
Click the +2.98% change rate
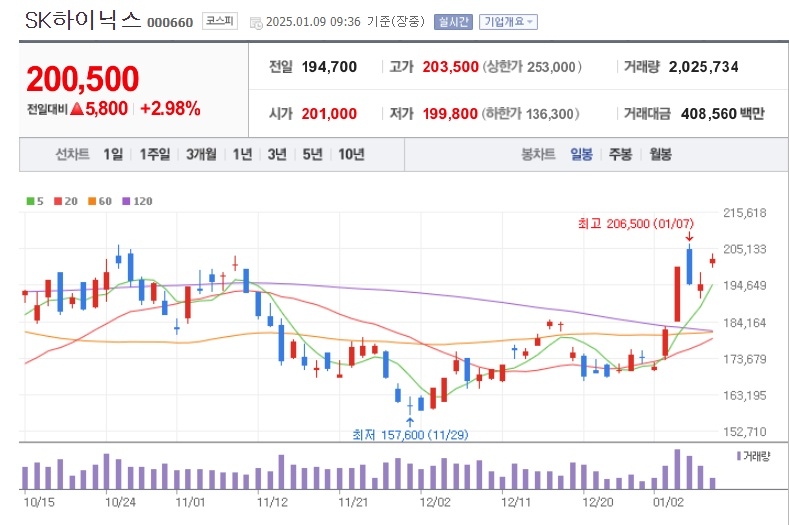tap(170, 108)
